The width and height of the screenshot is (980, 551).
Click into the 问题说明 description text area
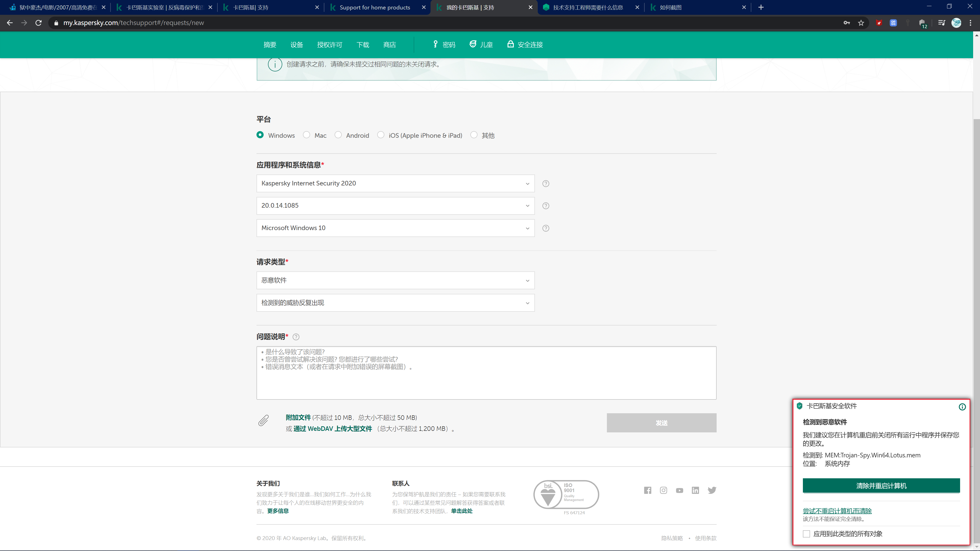(x=486, y=380)
